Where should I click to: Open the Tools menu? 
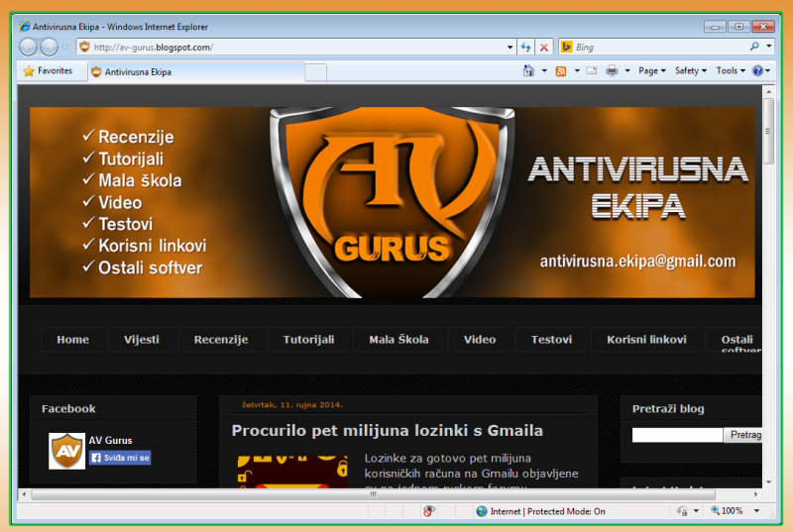[731, 70]
